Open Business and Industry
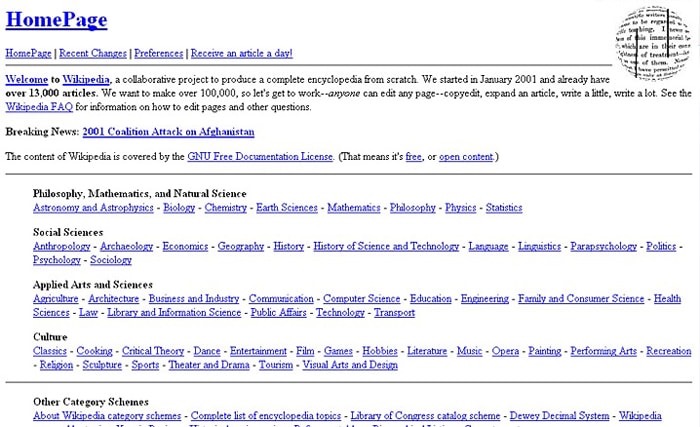This screenshot has width=700, height=427. pos(194,299)
